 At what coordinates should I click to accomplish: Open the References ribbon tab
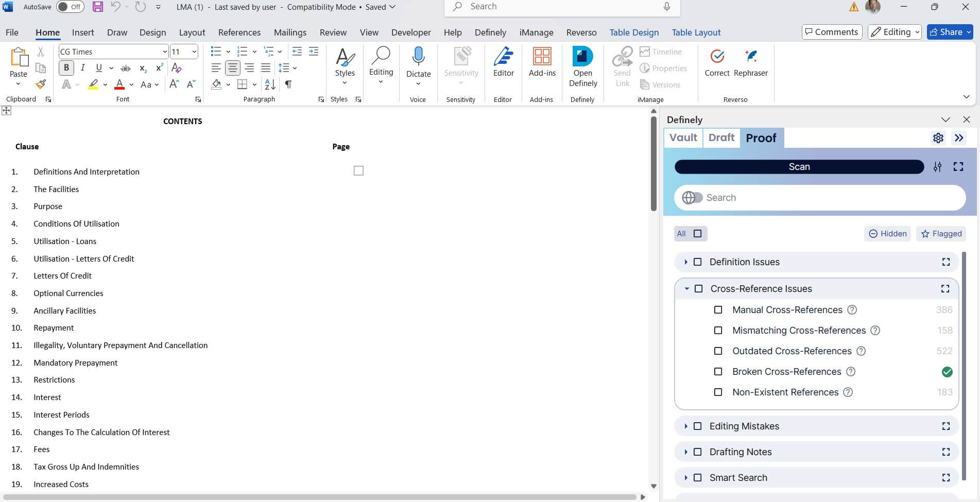(x=239, y=32)
